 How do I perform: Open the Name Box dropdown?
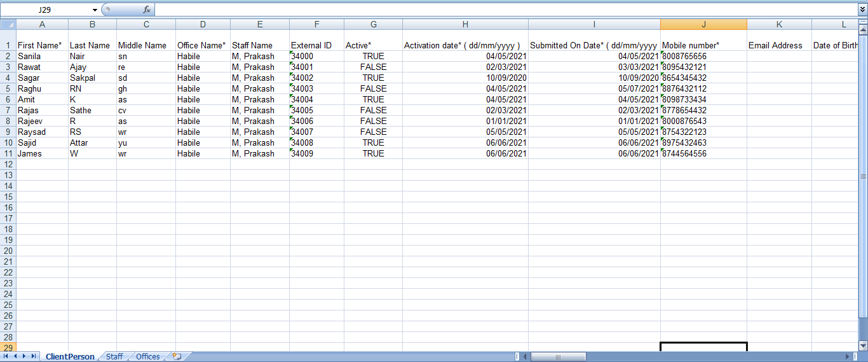pos(95,10)
